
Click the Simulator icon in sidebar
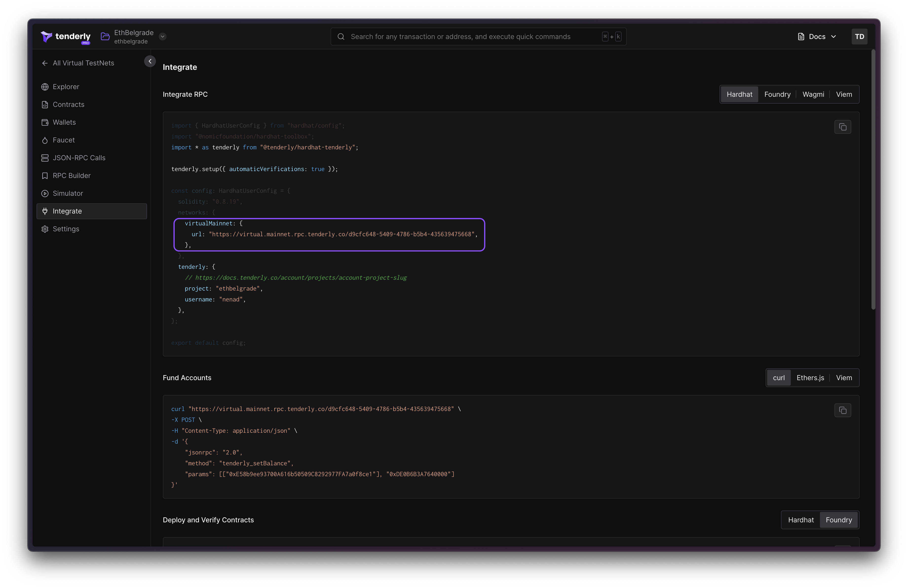tap(45, 193)
